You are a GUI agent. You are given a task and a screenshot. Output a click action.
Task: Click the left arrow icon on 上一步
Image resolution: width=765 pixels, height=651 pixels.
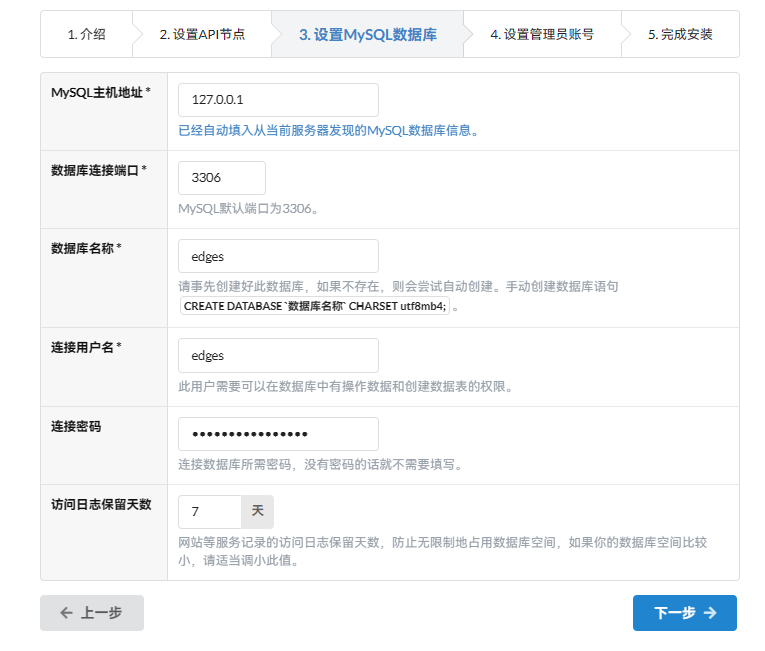point(66,613)
